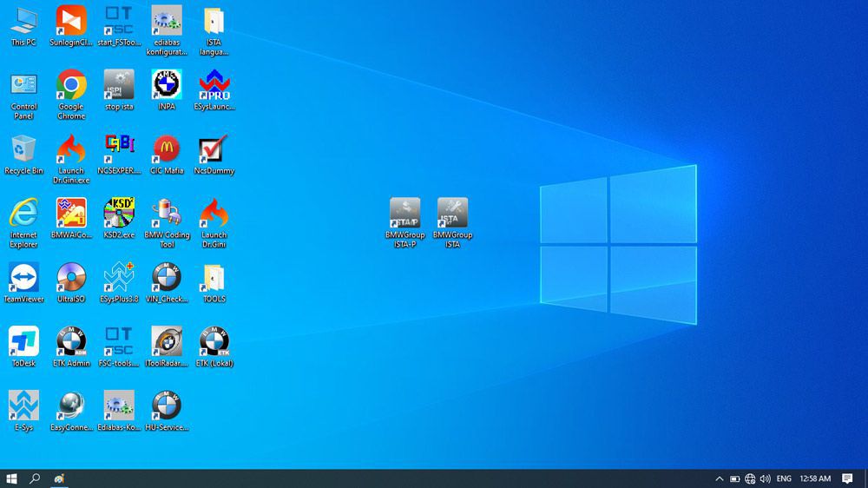This screenshot has height=488, width=868.
Task: Select the UltraISO disc icon
Action: [x=71, y=283]
